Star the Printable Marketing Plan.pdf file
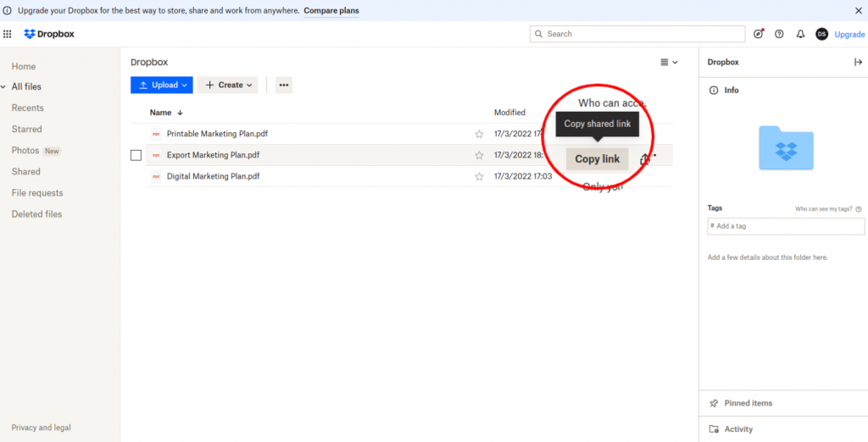 point(479,134)
